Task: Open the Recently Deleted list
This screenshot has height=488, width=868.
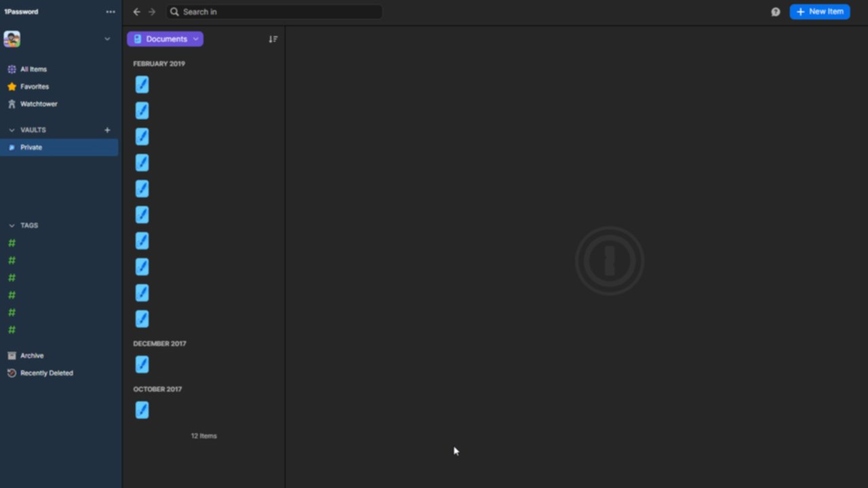Action: coord(46,373)
